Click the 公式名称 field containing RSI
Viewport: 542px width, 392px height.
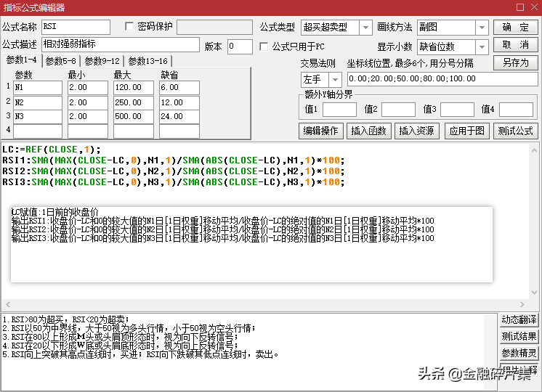click(76, 27)
